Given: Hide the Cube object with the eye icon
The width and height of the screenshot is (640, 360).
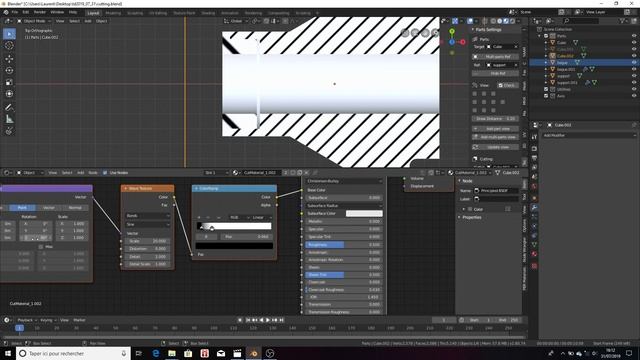Looking at the screenshot, I should (634, 42).
